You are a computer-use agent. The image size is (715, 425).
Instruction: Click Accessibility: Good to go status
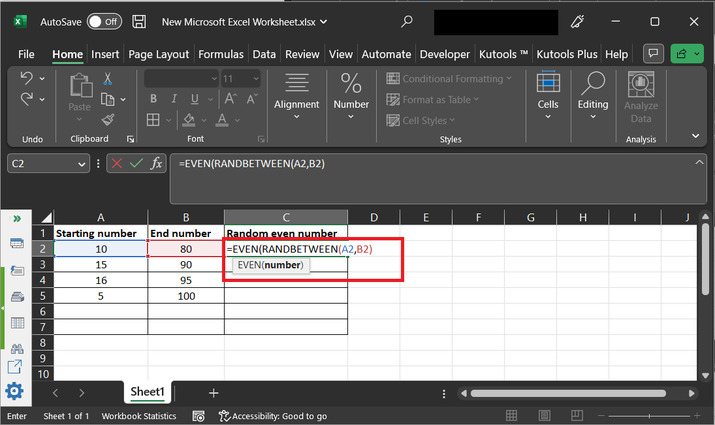[x=272, y=416]
